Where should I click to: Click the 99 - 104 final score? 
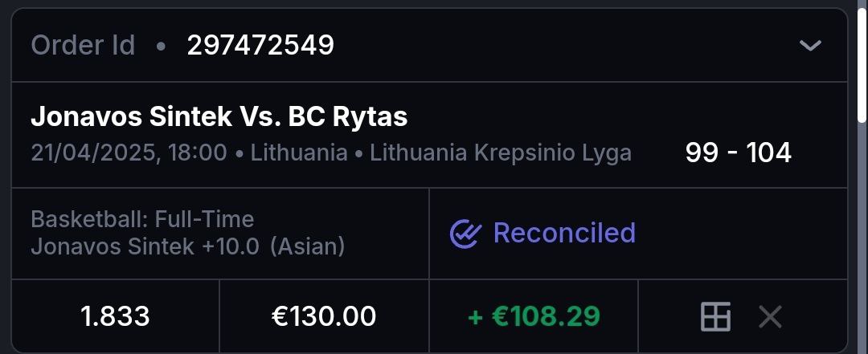(738, 153)
